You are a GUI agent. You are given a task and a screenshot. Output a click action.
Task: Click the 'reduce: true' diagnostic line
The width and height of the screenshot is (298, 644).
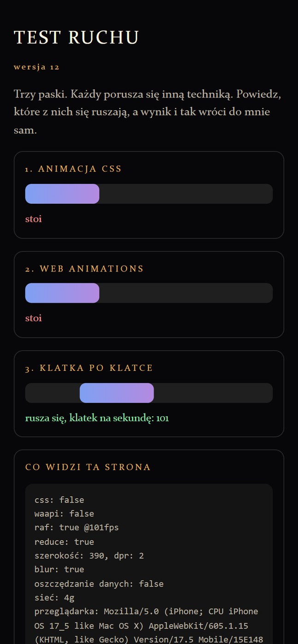point(64,542)
